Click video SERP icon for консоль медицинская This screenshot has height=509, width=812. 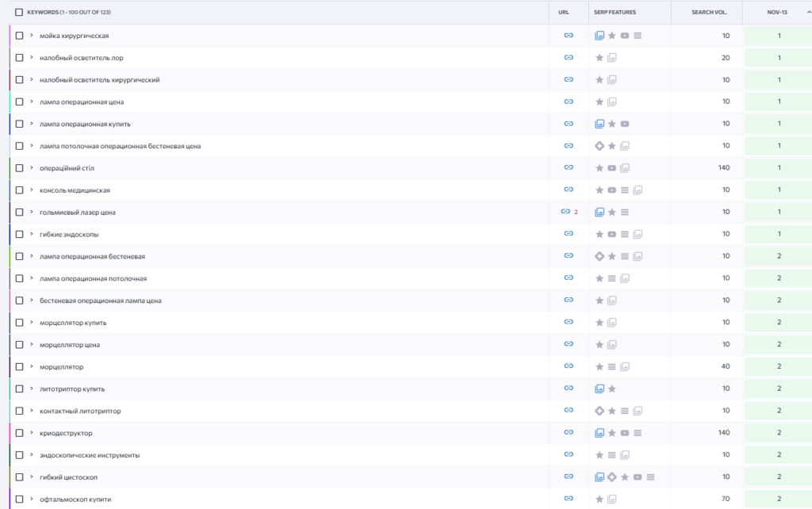(611, 190)
